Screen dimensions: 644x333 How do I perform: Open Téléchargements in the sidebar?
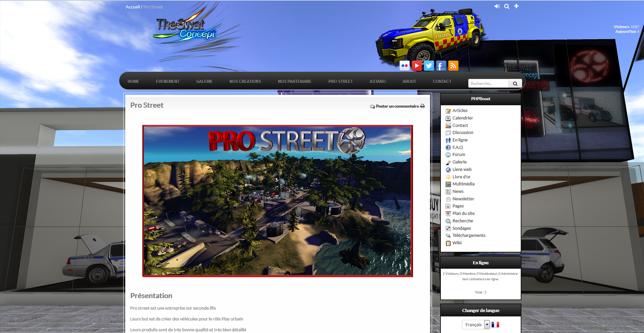coord(469,236)
